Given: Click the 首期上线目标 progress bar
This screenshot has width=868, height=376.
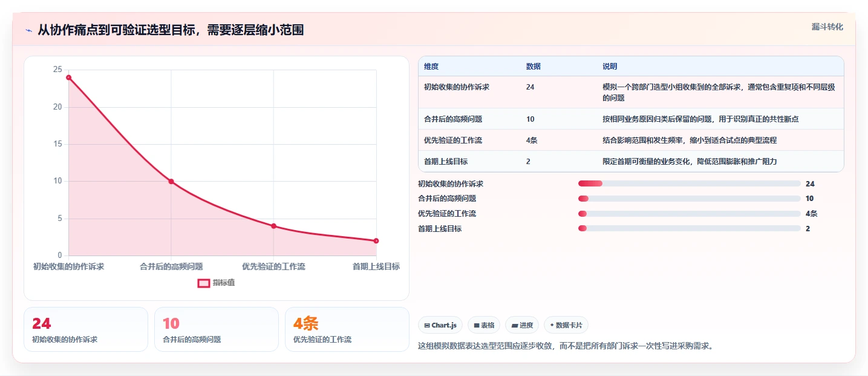Looking at the screenshot, I should pos(690,229).
